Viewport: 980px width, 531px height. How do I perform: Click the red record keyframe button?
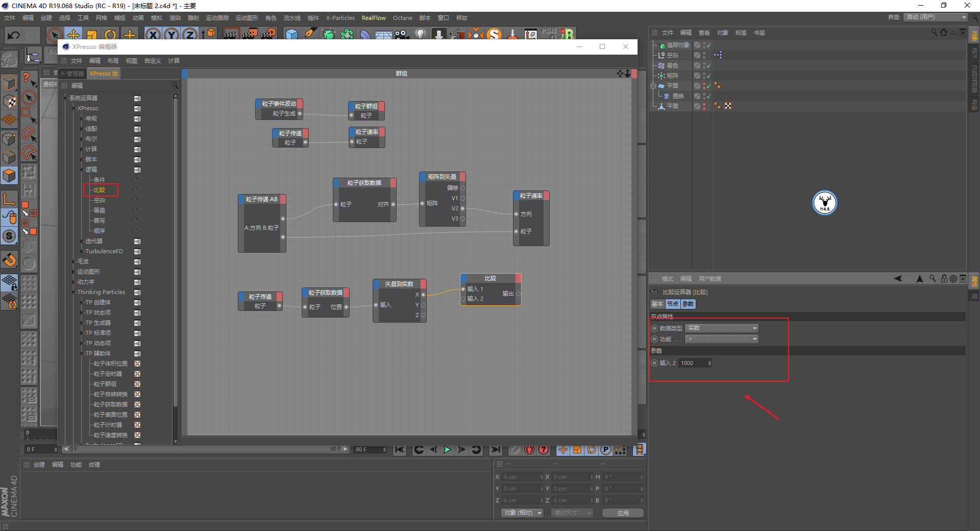[x=529, y=450]
